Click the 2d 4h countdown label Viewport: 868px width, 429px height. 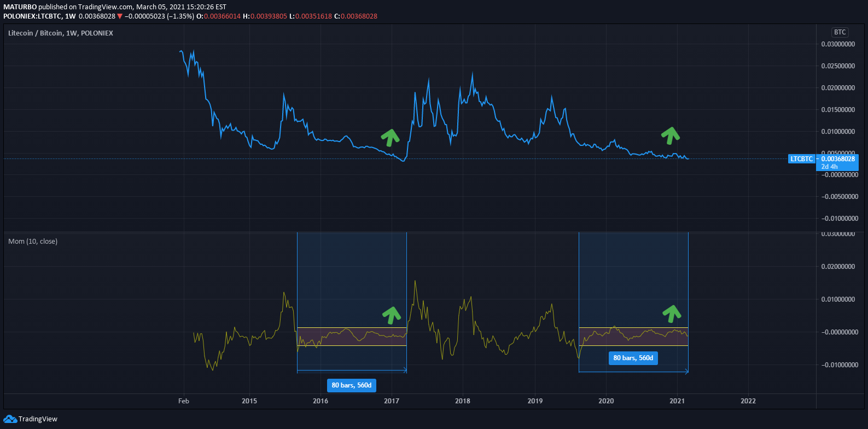pos(829,167)
